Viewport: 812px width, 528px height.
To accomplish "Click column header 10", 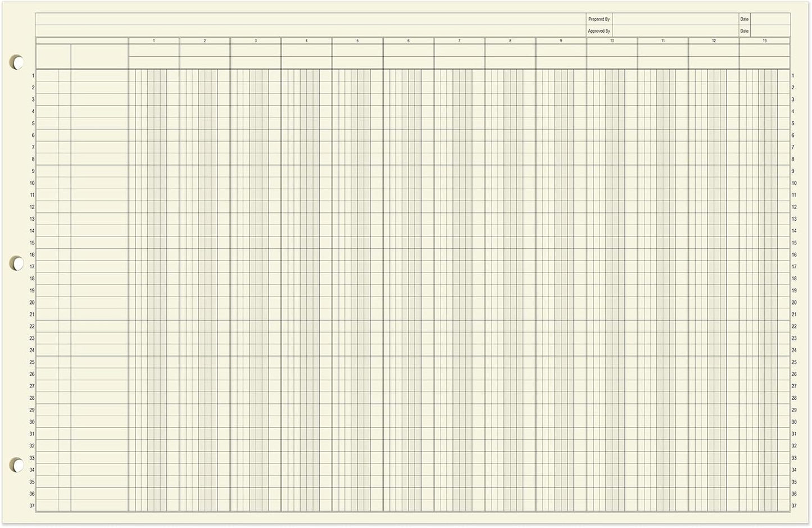I will point(612,40).
